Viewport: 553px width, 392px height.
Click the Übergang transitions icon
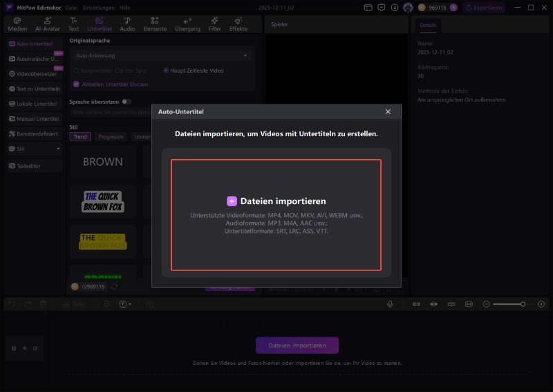point(187,21)
